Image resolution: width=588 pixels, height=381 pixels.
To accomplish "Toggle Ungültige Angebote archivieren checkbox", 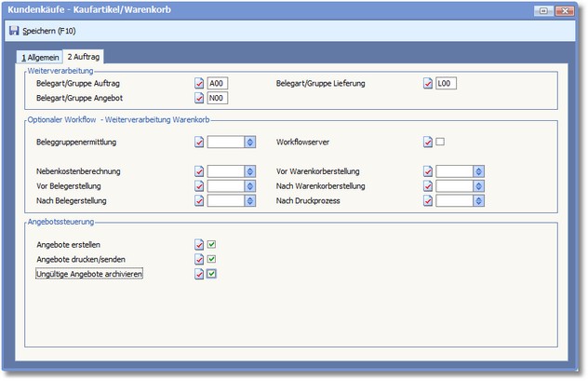I will click(x=212, y=274).
